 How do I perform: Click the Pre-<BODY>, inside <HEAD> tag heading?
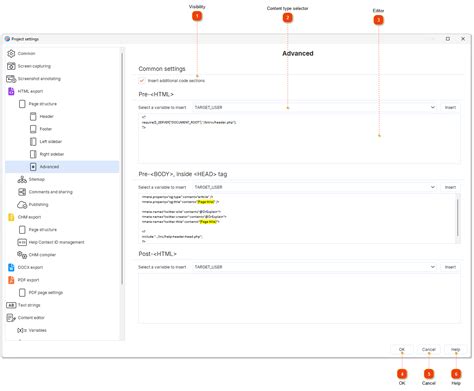[x=183, y=174]
